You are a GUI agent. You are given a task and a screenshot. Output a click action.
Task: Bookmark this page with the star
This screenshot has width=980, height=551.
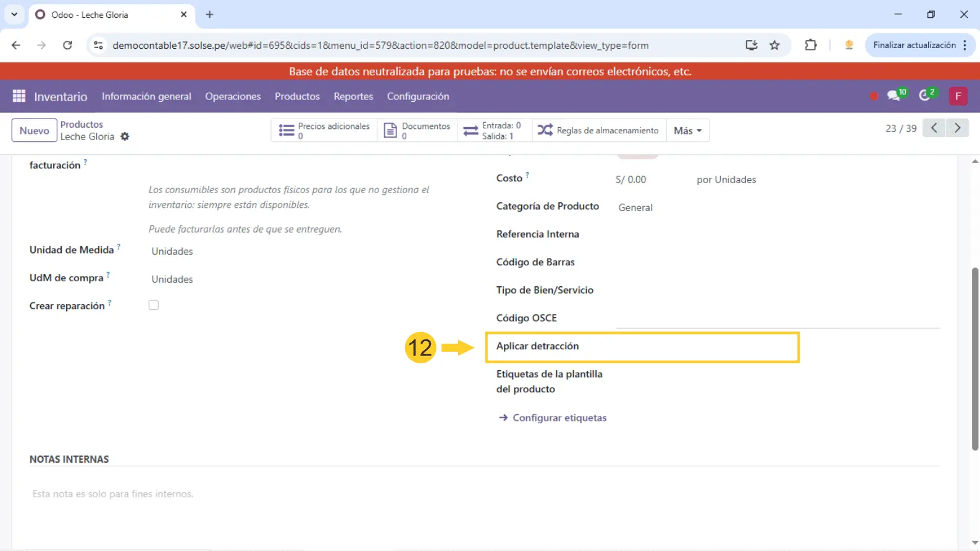pyautogui.click(x=774, y=45)
